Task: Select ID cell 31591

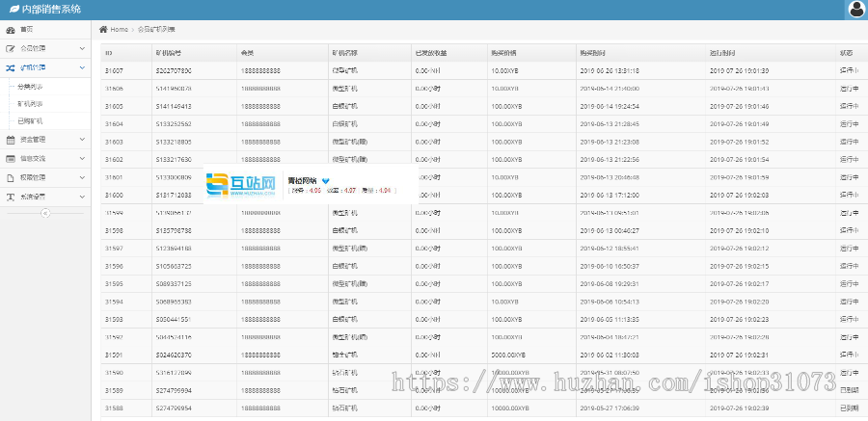Action: pyautogui.click(x=114, y=355)
